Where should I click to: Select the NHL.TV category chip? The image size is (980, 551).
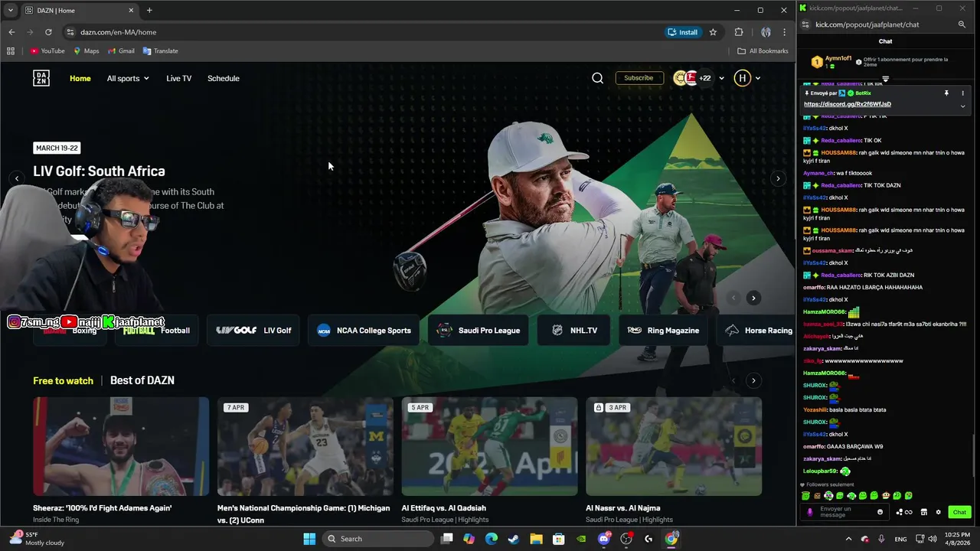(574, 331)
